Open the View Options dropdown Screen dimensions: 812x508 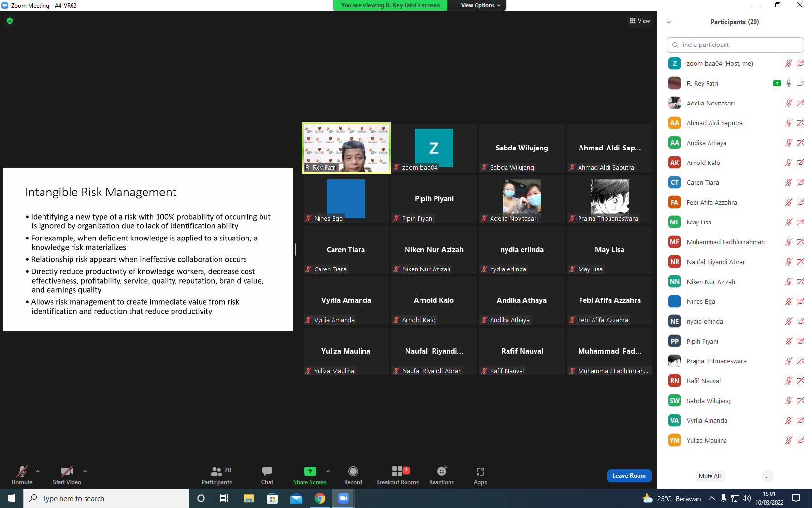[480, 5]
